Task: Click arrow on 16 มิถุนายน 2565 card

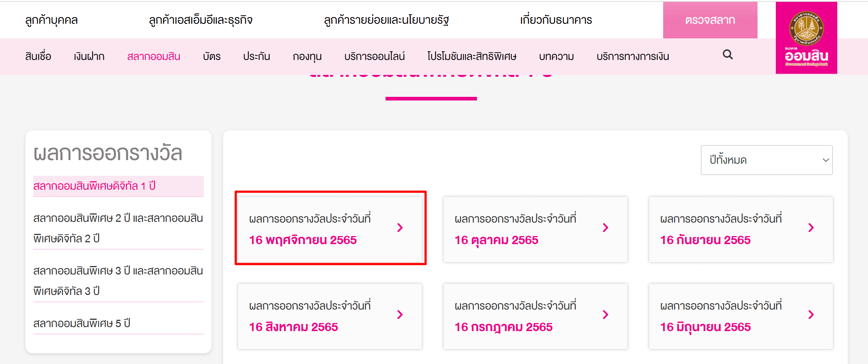Action: click(x=811, y=315)
